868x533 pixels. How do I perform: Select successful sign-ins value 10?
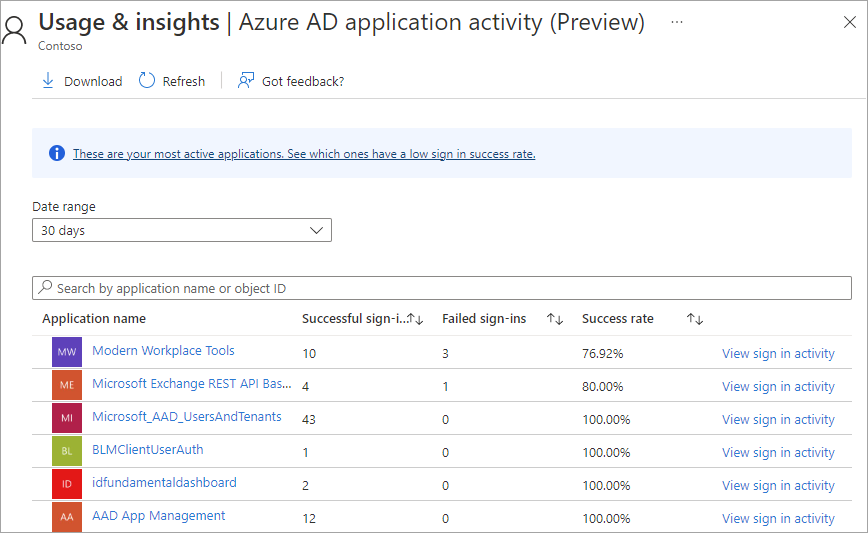click(x=309, y=354)
